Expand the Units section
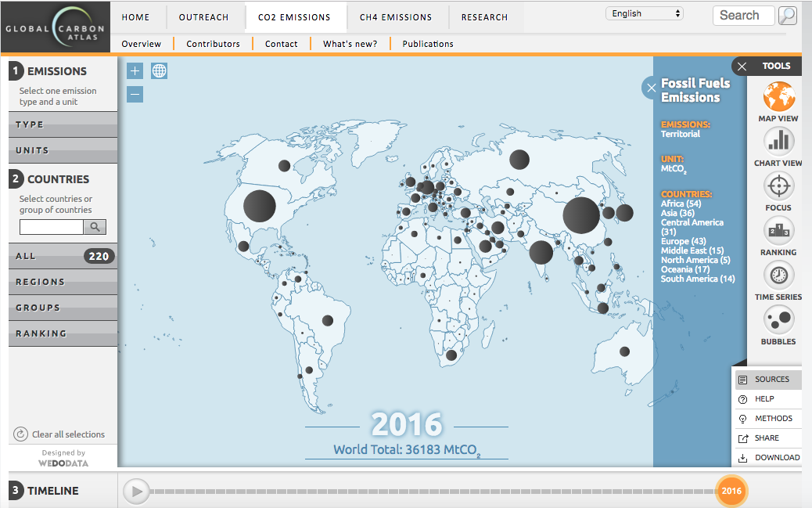 tap(63, 150)
